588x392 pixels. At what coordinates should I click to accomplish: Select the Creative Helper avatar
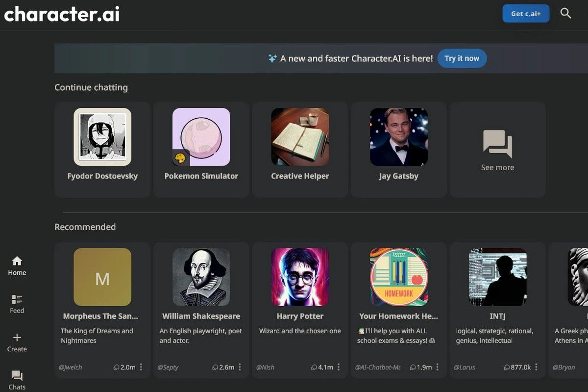pos(300,137)
